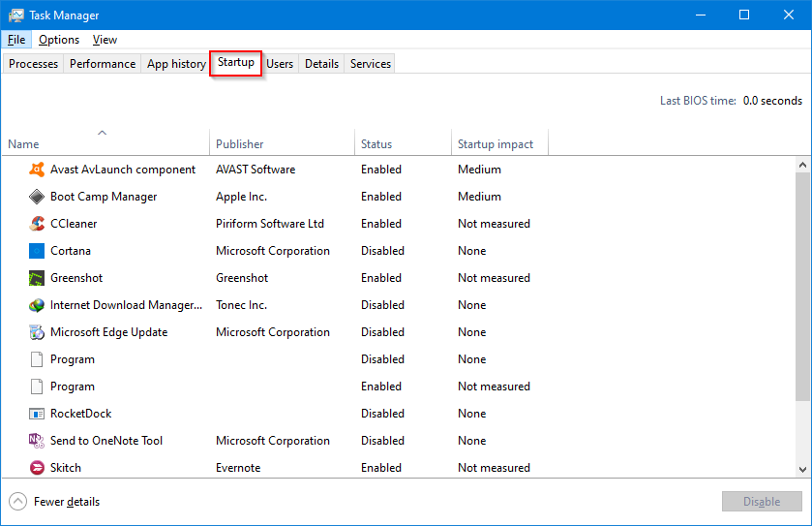Select the Skitch entry name
The width and height of the screenshot is (812, 526).
pos(66,468)
